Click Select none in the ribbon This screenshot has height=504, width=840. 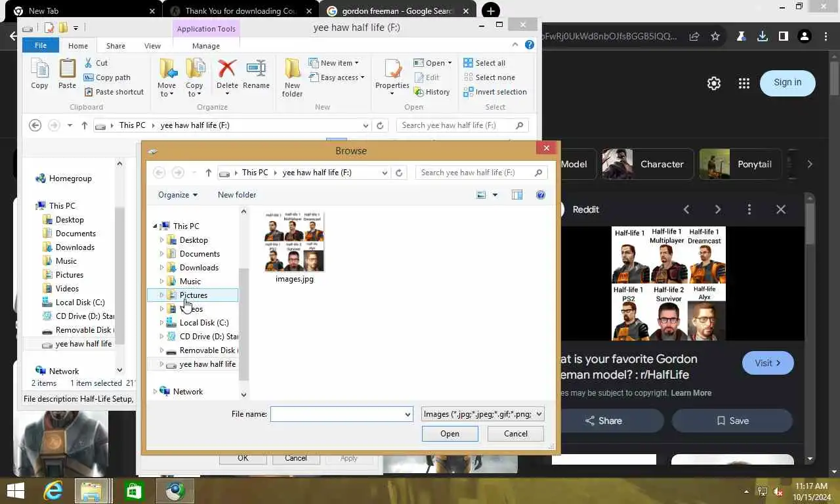489,77
